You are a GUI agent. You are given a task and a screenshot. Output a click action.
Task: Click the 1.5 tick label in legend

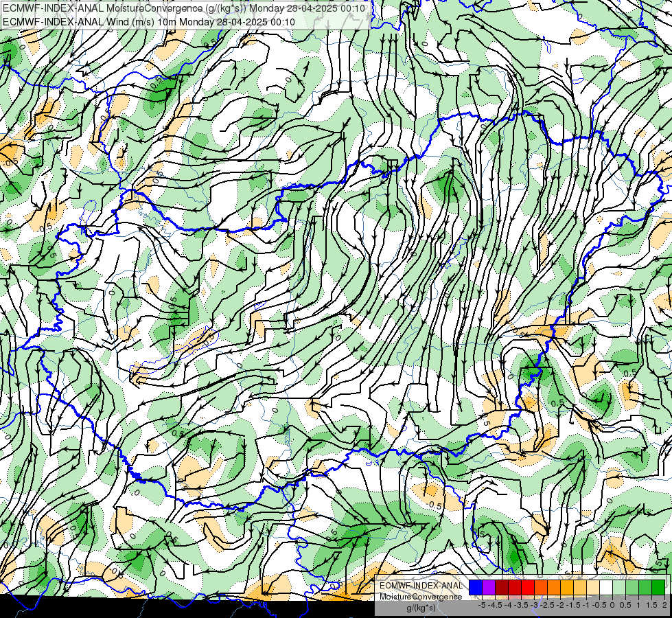[x=652, y=605]
